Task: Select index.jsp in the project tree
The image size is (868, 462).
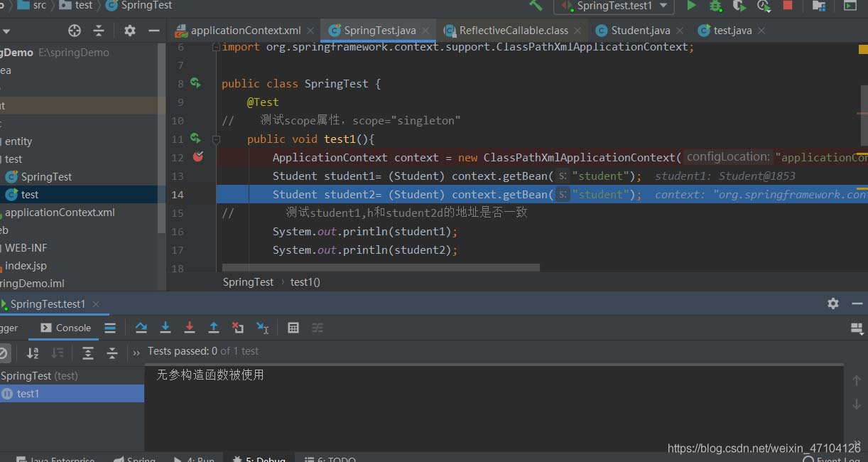Action: [x=26, y=266]
